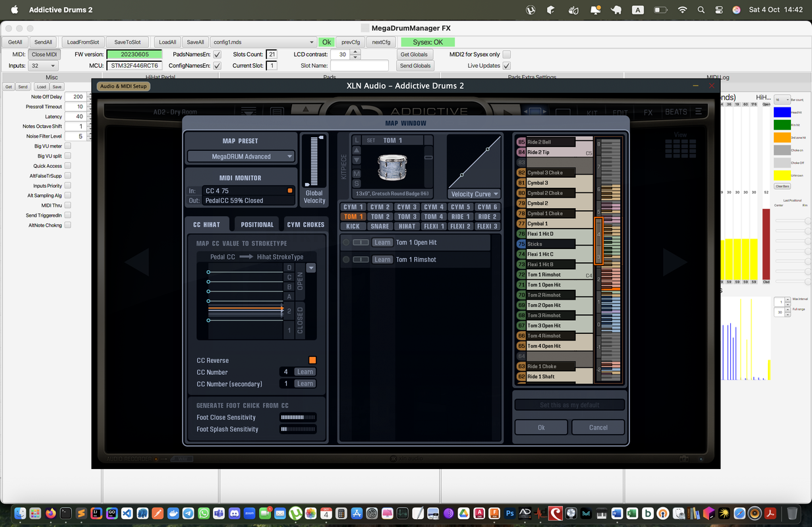Click Learn next to CC Number
The width and height of the screenshot is (812, 527).
coord(304,372)
